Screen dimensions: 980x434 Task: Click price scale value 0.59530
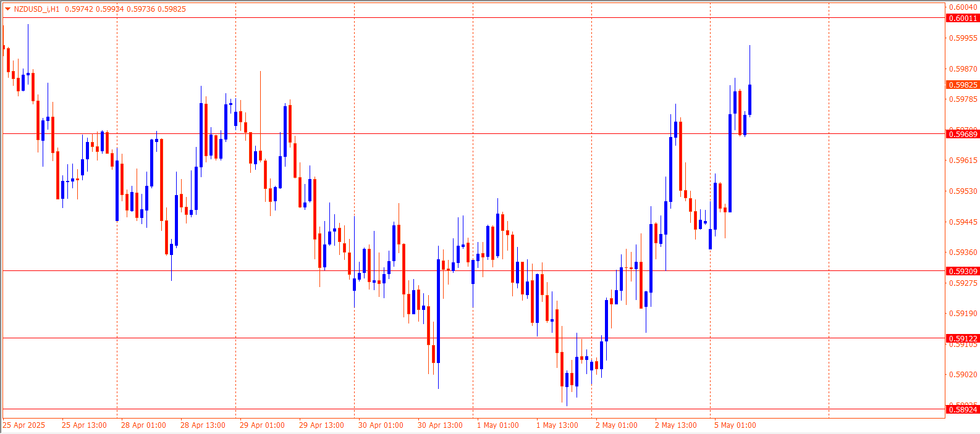click(963, 191)
